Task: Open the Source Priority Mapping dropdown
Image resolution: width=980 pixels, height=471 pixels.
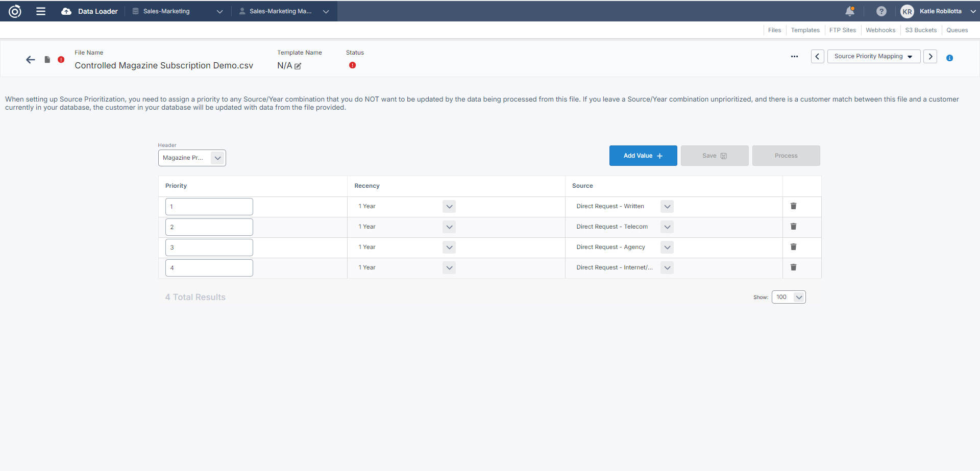Action: click(x=873, y=57)
